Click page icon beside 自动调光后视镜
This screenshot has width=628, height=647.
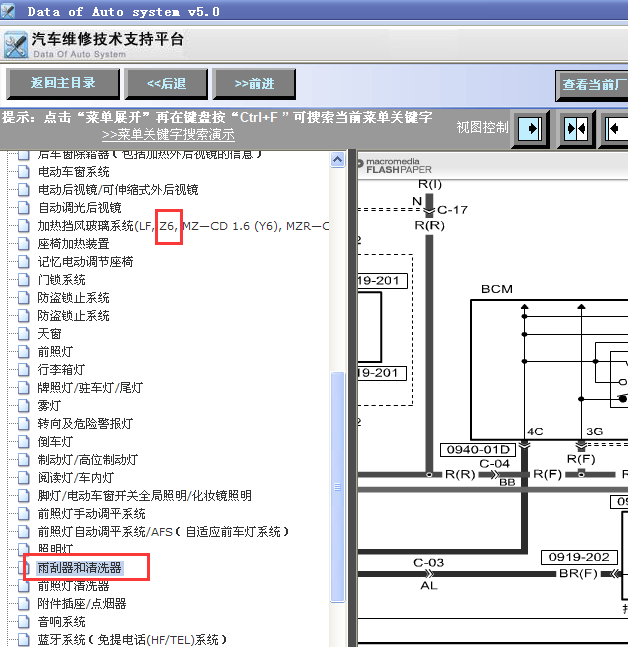click(24, 208)
